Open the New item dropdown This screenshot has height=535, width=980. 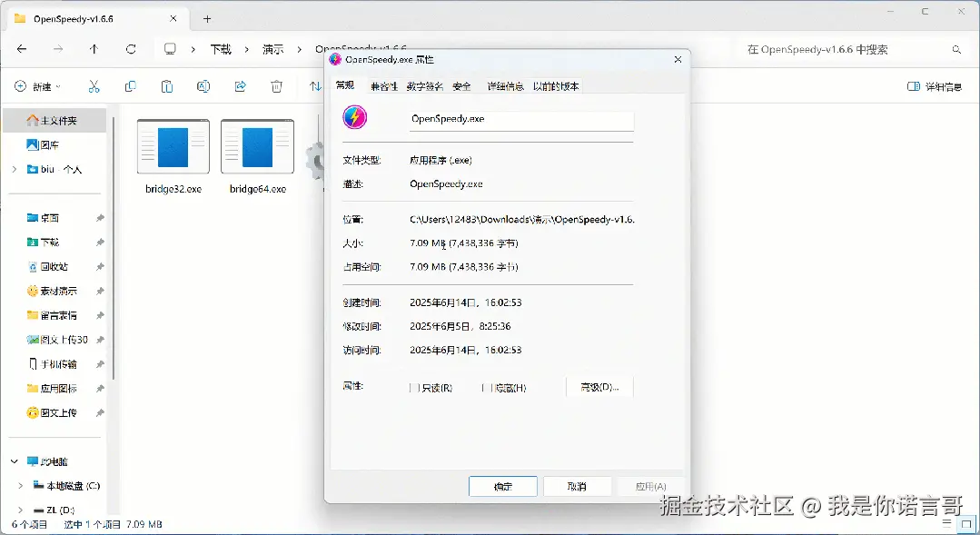point(37,86)
